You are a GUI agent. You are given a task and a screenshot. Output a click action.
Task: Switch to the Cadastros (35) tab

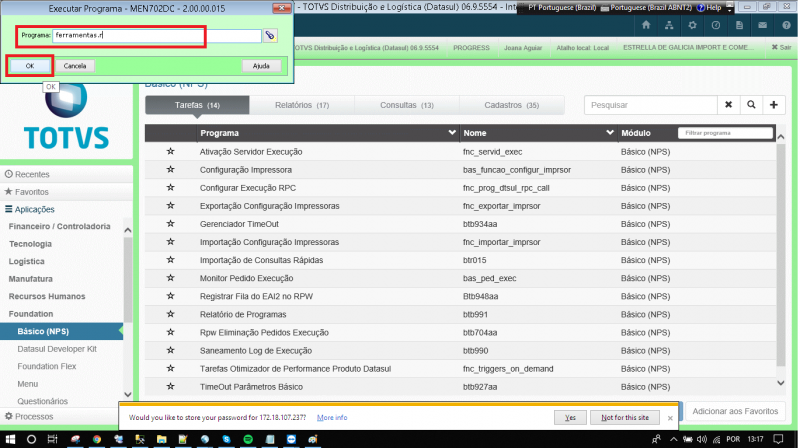point(512,105)
